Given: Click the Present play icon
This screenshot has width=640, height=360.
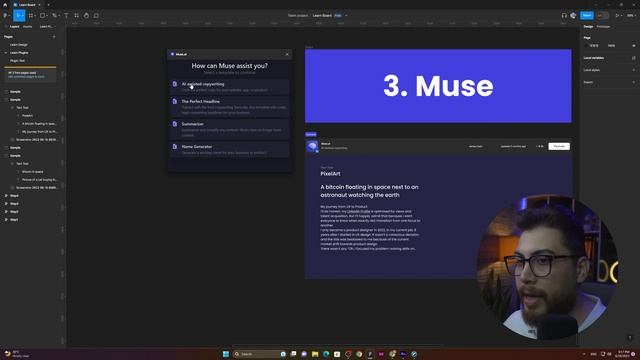Looking at the screenshot, I should (x=617, y=16).
